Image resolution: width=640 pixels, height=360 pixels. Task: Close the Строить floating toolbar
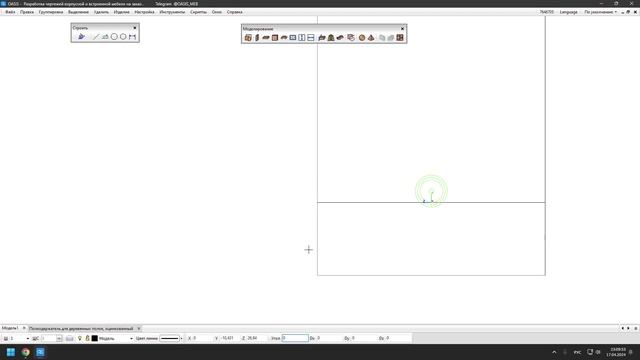coord(135,28)
